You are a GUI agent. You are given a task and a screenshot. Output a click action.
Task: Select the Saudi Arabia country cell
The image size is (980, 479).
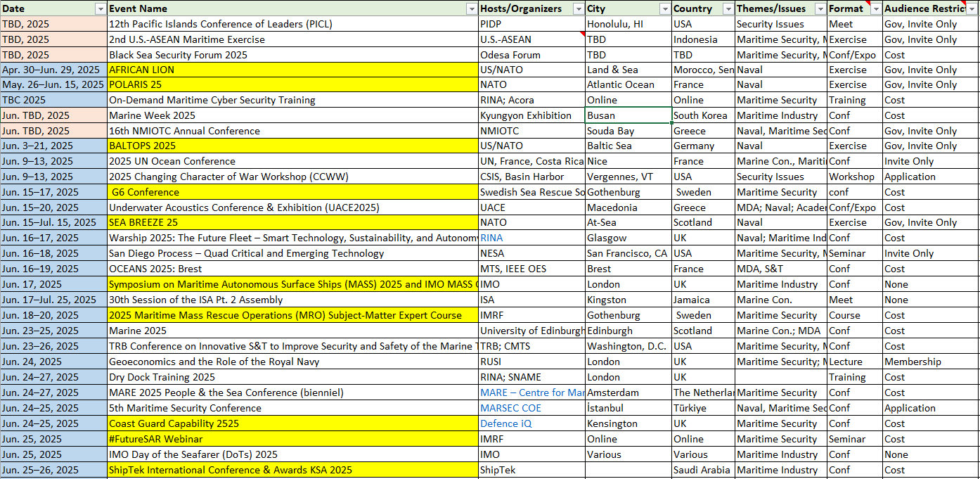[x=704, y=470]
